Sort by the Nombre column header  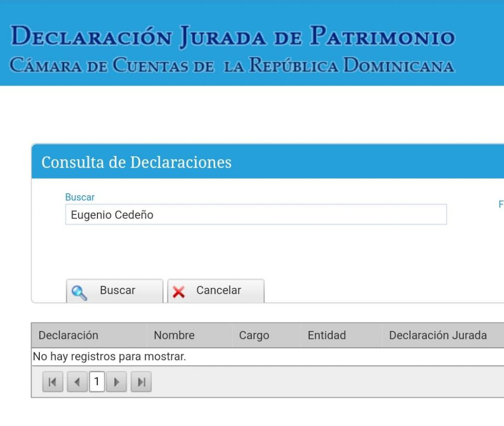174,335
